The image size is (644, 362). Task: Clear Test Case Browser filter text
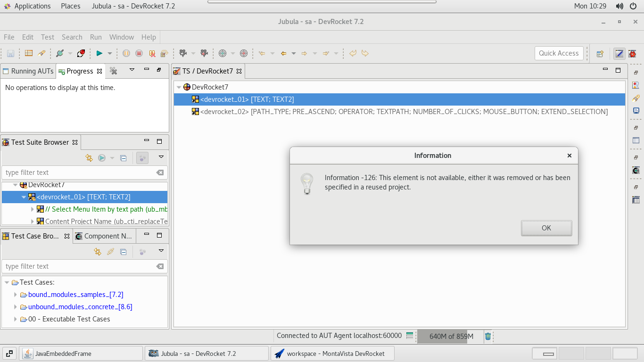160,266
